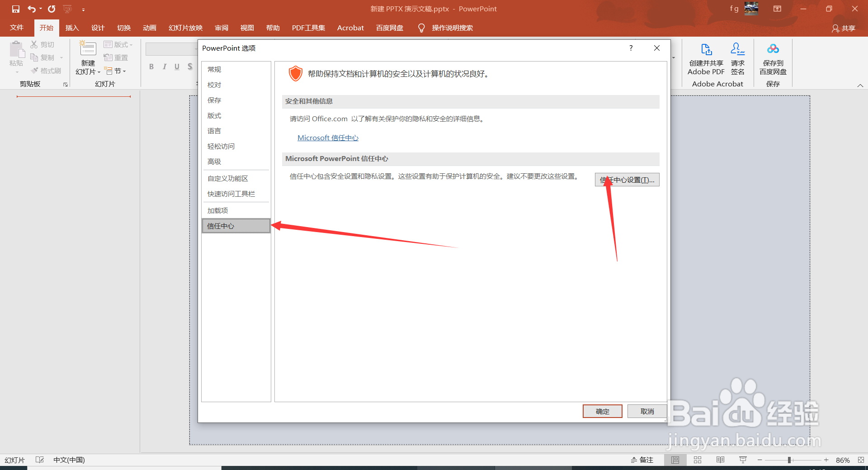This screenshot has width=868, height=470.
Task: Click the 格式刷 format painter icon
Action: (x=34, y=71)
